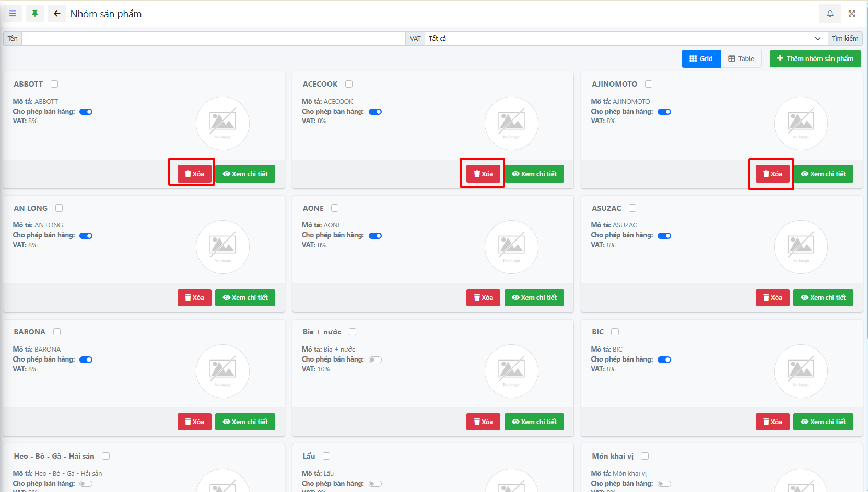The image size is (868, 492).
Task: Toggle fullscreen with expand icon
Action: [x=852, y=14]
